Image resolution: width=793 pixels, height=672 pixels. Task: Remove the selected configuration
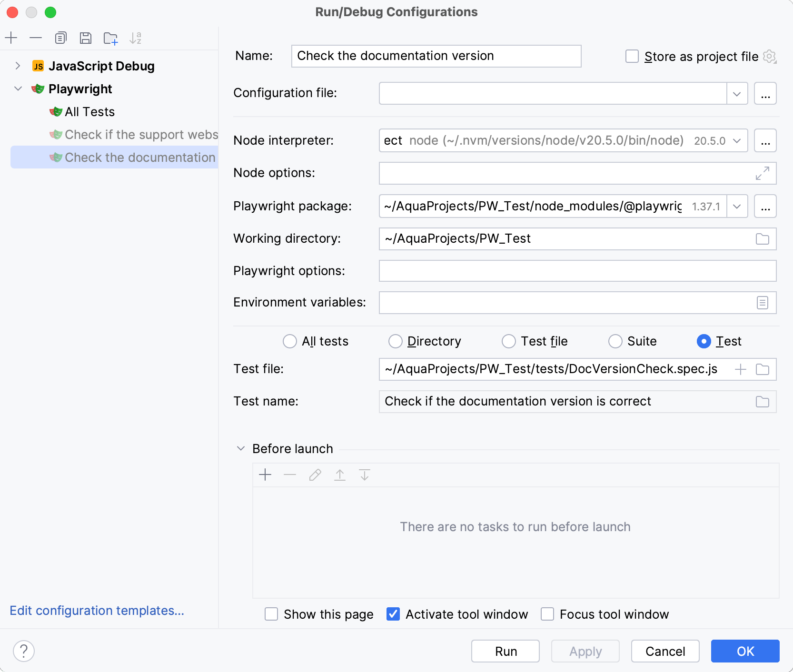(x=36, y=38)
